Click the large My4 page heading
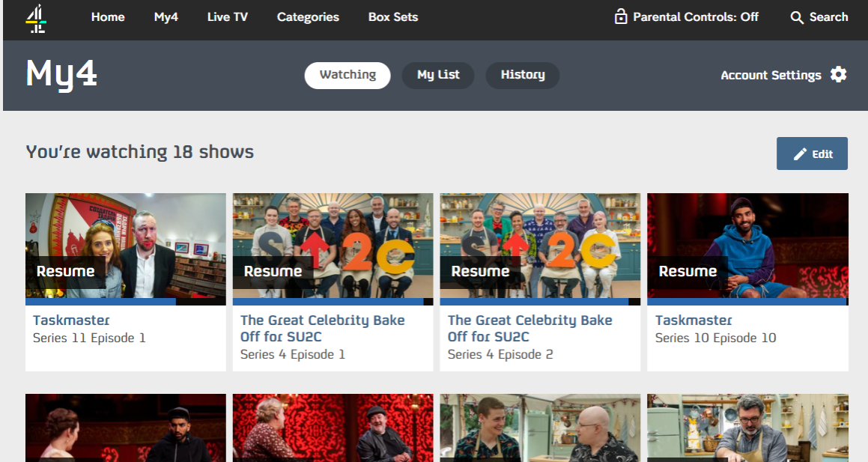868x462 pixels. click(x=61, y=74)
